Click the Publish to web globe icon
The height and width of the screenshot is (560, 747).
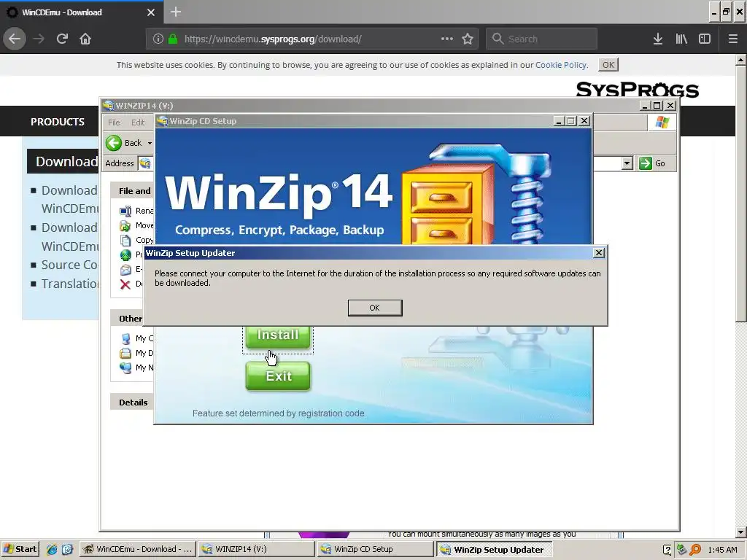pyautogui.click(x=125, y=254)
